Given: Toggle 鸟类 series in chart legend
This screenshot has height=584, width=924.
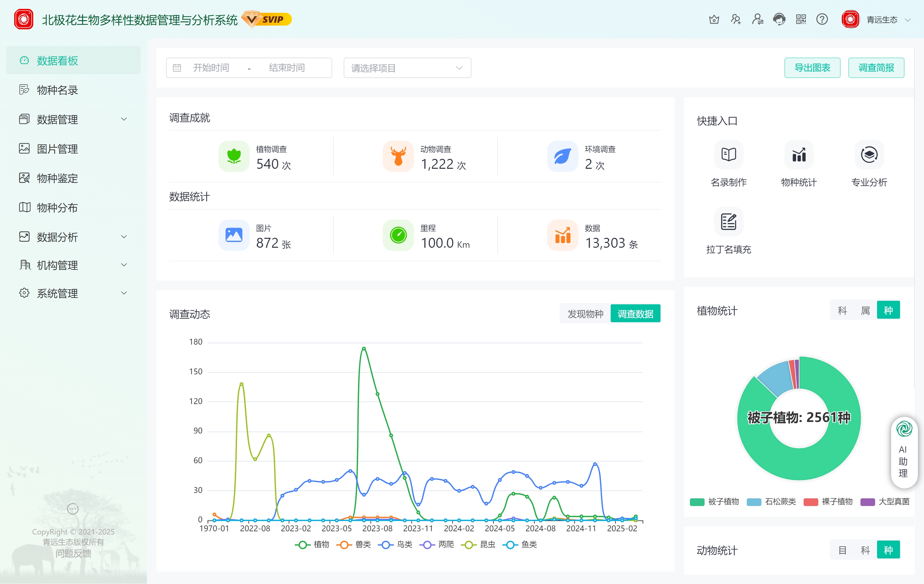Looking at the screenshot, I should coord(395,544).
